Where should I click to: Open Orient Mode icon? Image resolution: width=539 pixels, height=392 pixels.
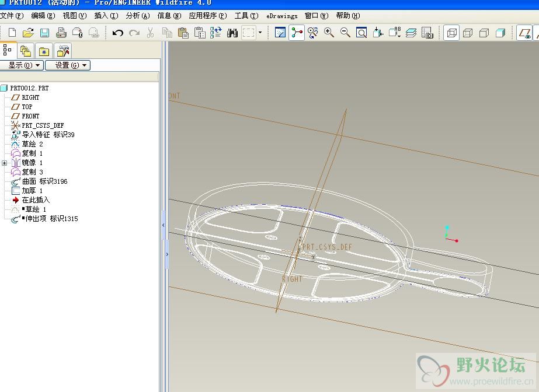(313, 33)
